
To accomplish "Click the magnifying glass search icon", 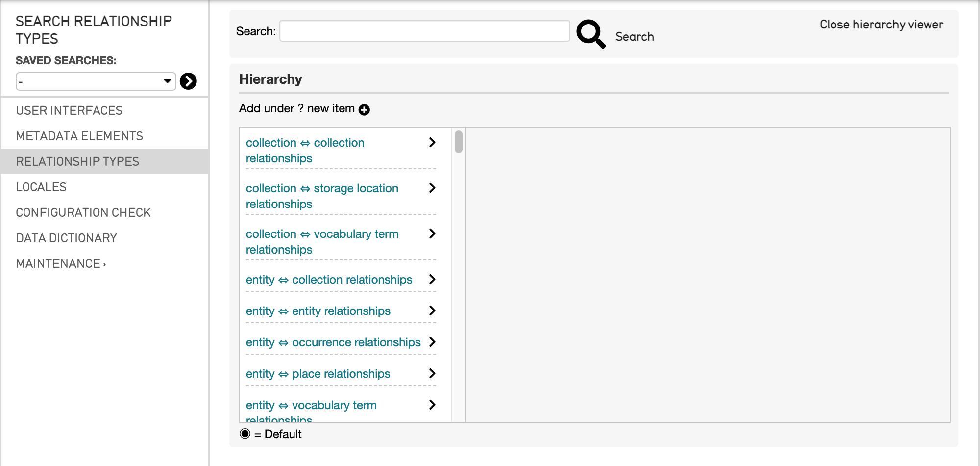I will (590, 33).
